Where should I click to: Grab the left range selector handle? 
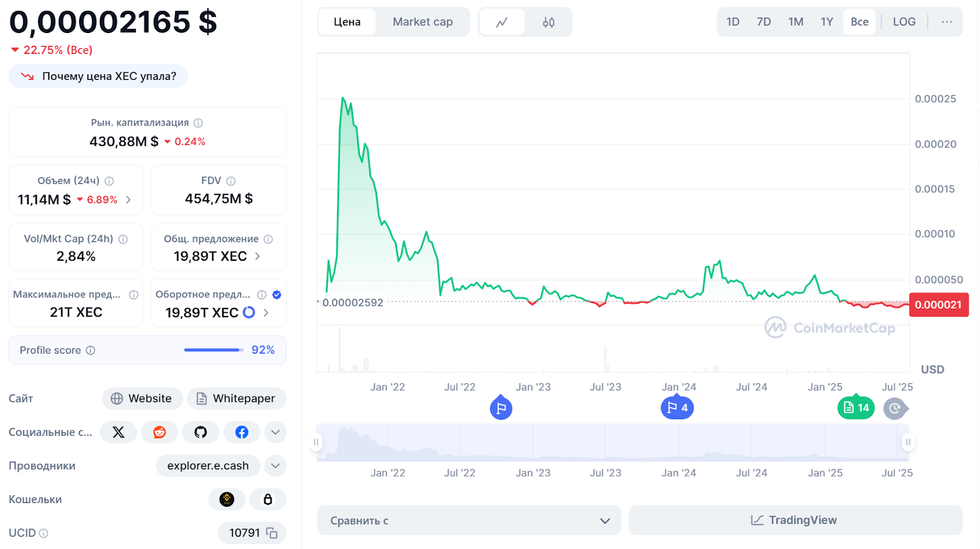tap(317, 442)
